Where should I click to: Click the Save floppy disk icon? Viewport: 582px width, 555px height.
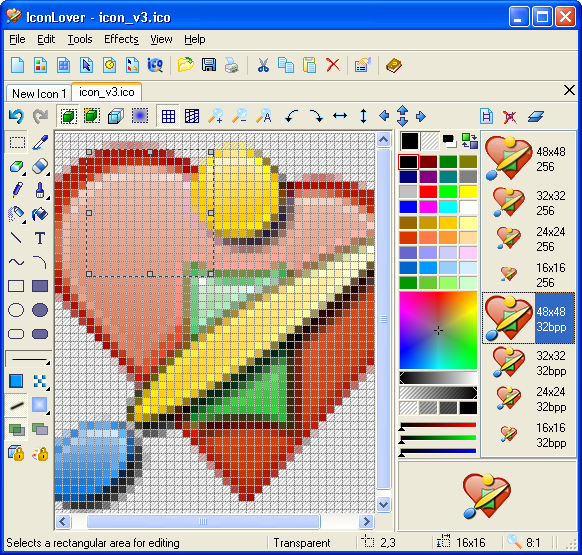tap(209, 65)
